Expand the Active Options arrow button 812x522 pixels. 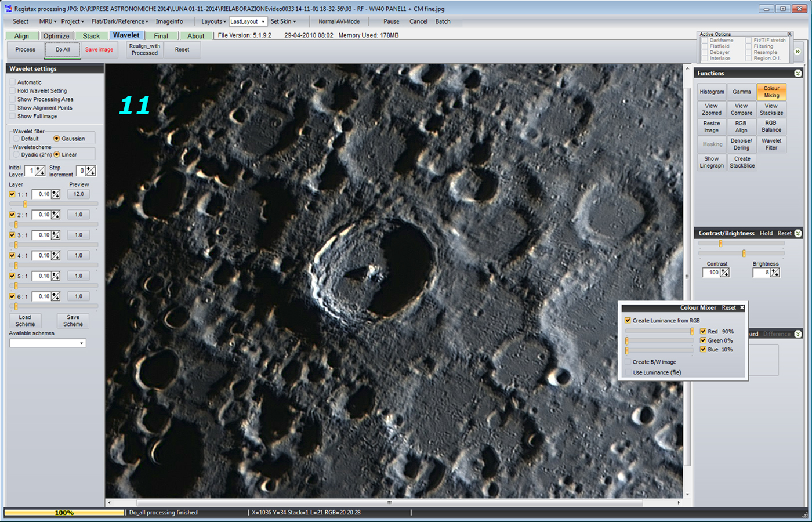797,52
